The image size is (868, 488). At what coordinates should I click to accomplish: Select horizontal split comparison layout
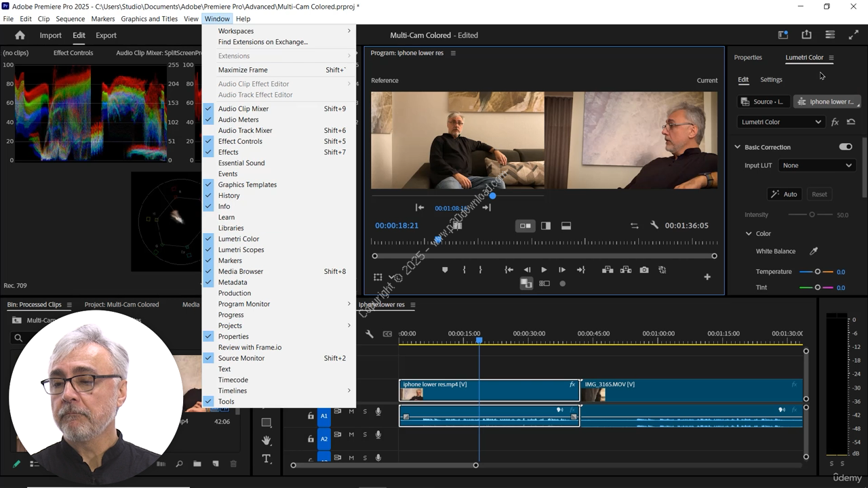(566, 226)
